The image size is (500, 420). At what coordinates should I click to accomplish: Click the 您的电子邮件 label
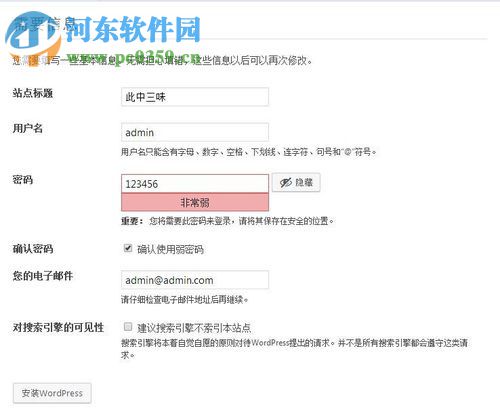coord(43,276)
